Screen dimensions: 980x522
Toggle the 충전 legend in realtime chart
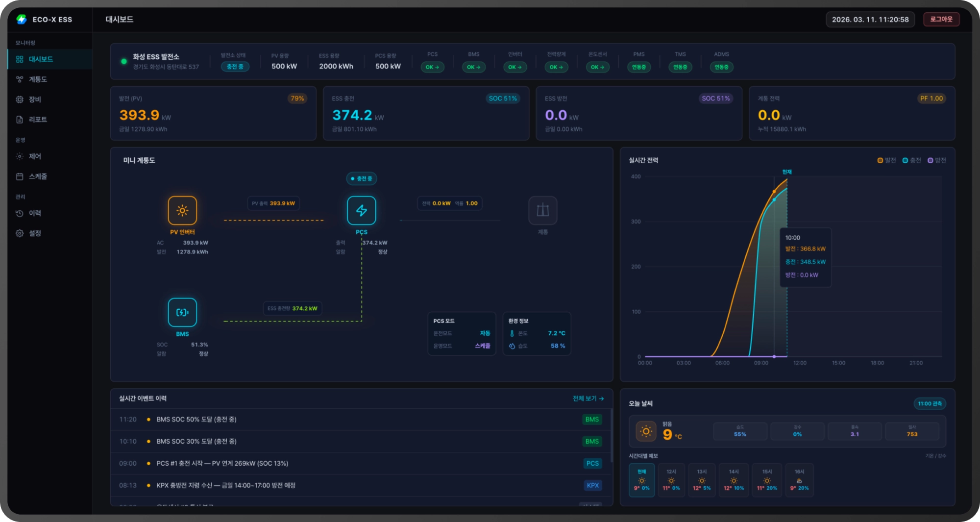(912, 160)
